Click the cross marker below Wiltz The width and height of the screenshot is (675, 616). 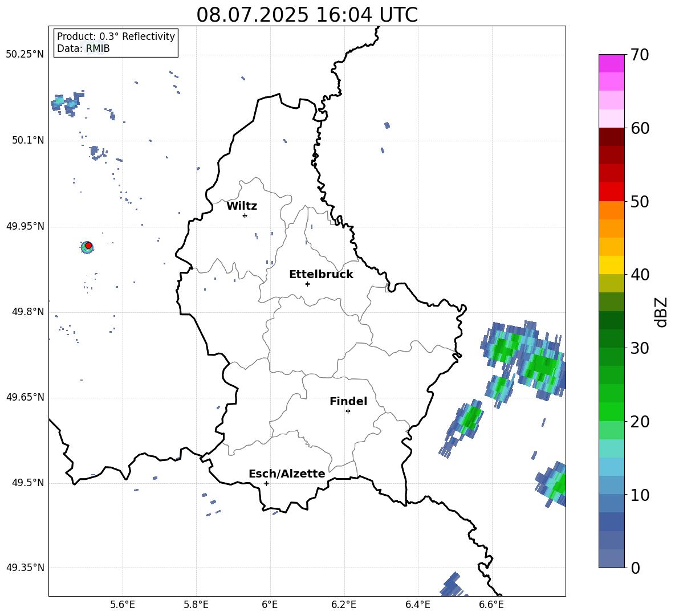point(245,215)
